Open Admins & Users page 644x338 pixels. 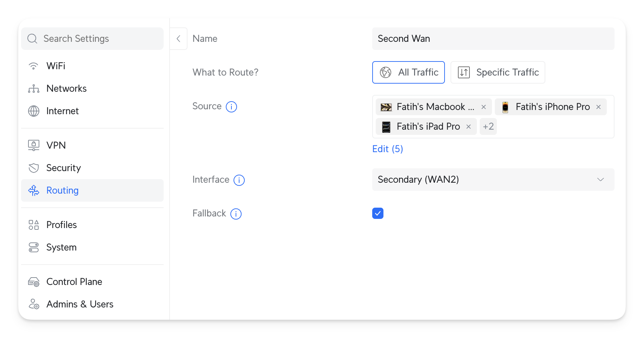pos(80,304)
